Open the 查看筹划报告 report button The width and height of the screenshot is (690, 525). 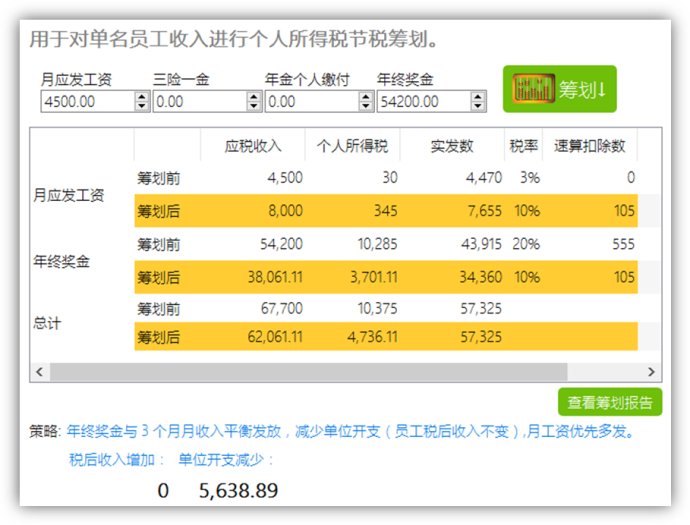609,402
